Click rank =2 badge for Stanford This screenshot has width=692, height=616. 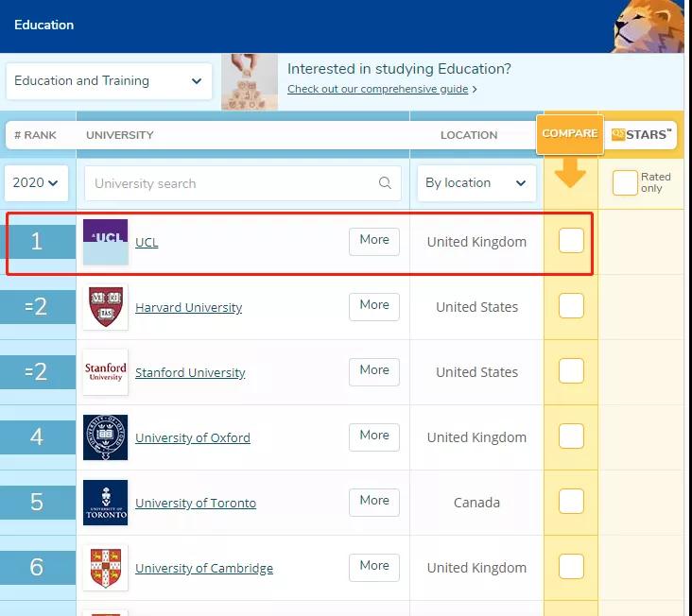[x=38, y=372]
